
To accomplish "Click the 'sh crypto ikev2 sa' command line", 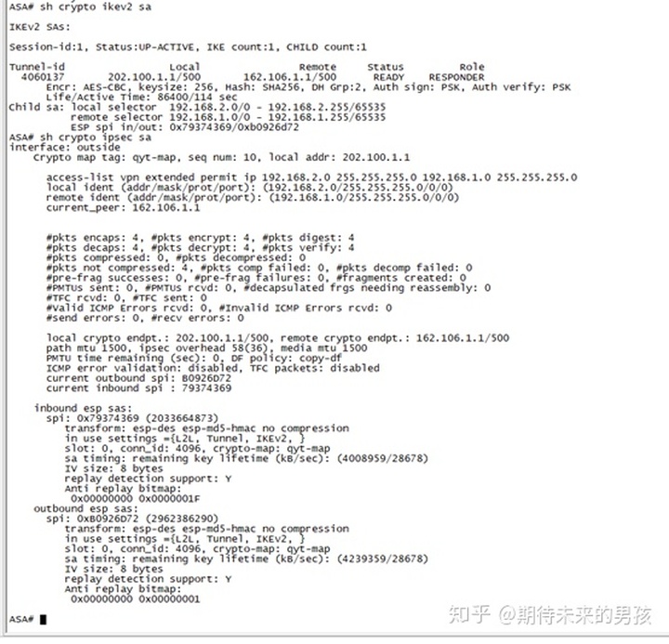I will pos(80,7).
